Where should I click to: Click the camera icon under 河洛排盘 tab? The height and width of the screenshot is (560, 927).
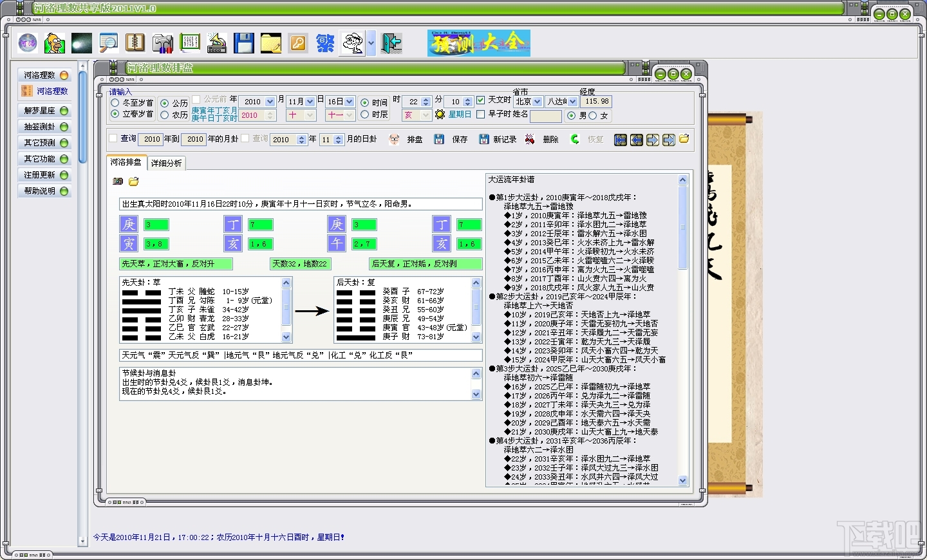tap(118, 182)
